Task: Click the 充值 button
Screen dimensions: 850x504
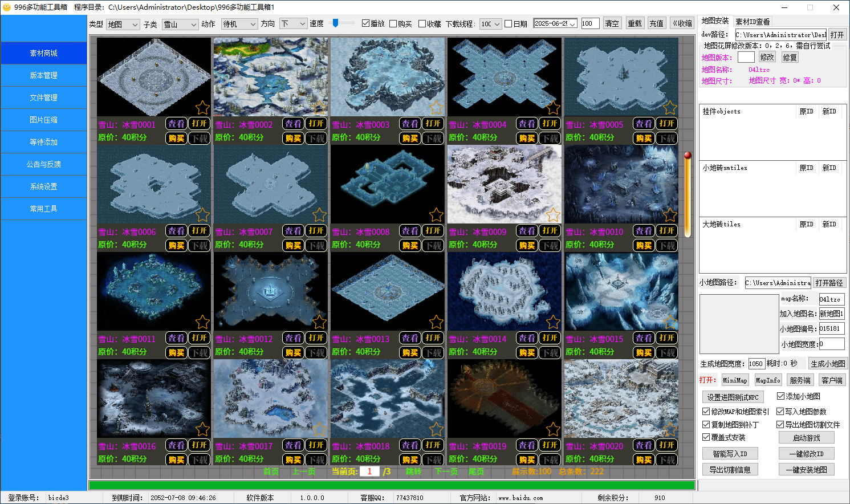Action: (657, 23)
